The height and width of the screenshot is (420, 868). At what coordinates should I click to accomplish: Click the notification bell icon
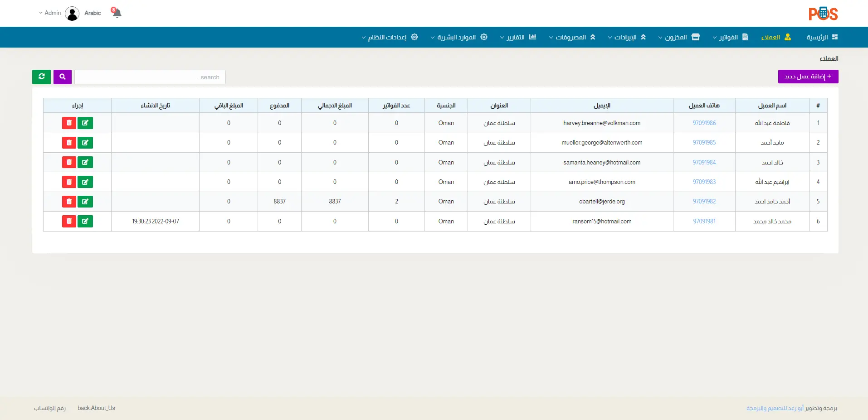point(117,13)
